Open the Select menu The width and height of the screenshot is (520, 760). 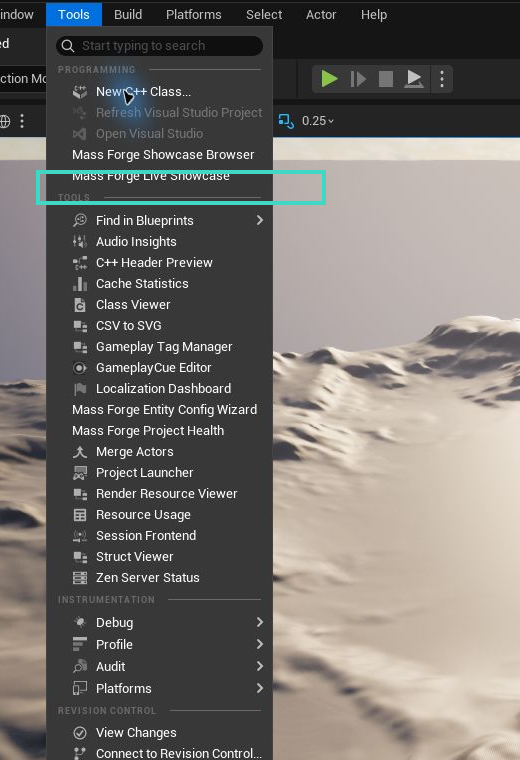point(264,15)
